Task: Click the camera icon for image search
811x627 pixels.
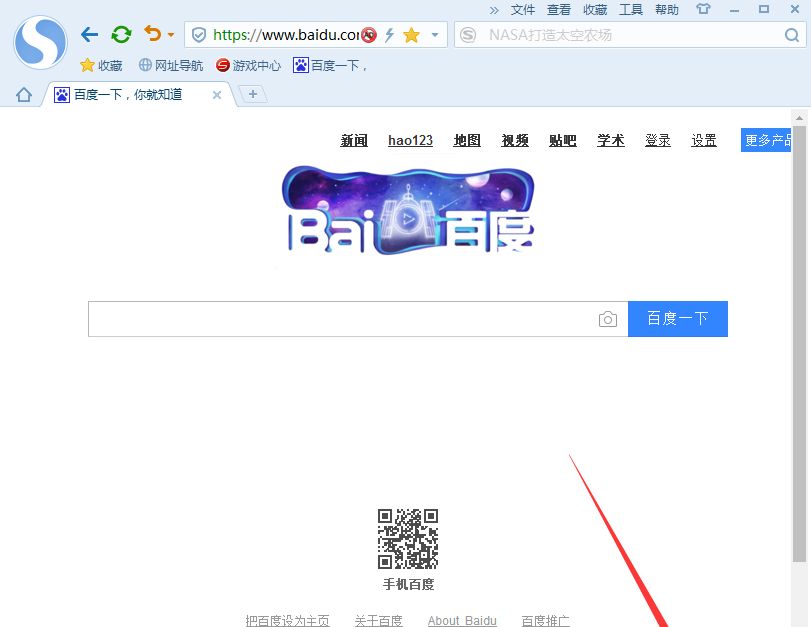Action: (x=608, y=318)
